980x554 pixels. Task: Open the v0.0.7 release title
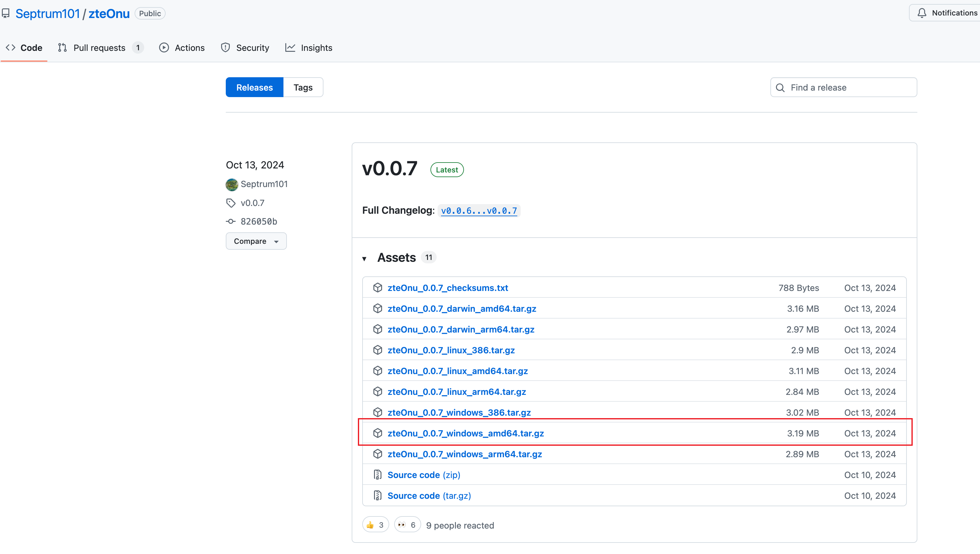point(390,168)
